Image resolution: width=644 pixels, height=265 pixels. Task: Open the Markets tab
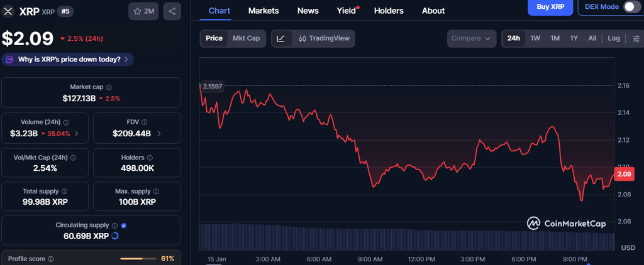(264, 11)
